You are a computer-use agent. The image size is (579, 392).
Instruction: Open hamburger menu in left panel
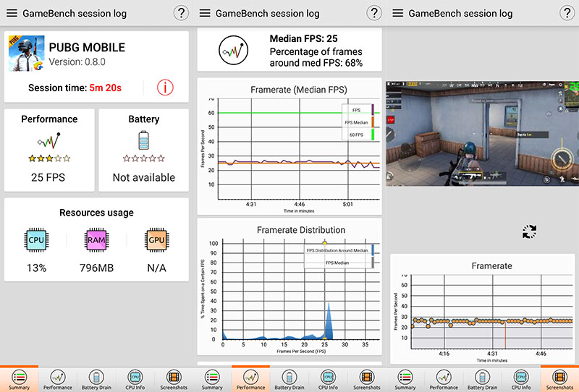tap(12, 13)
